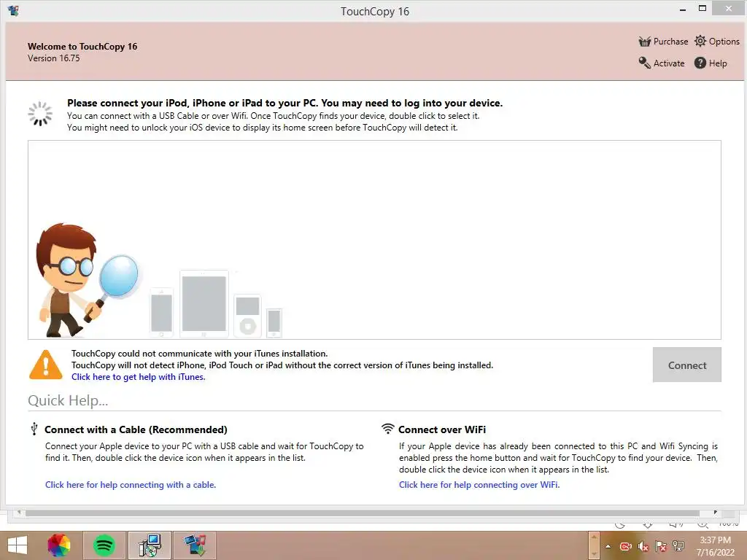
Task: Open the network tray icon
Action: (x=678, y=546)
